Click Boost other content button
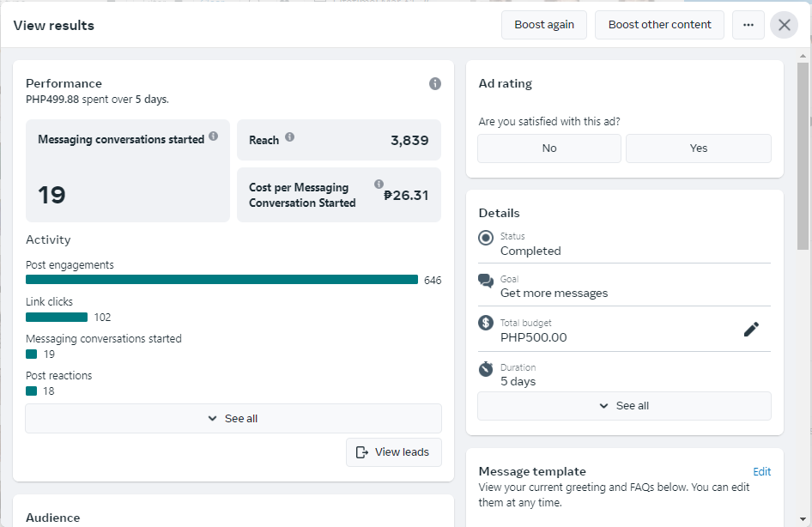Screen dimensions: 812x527 [x=659, y=25]
